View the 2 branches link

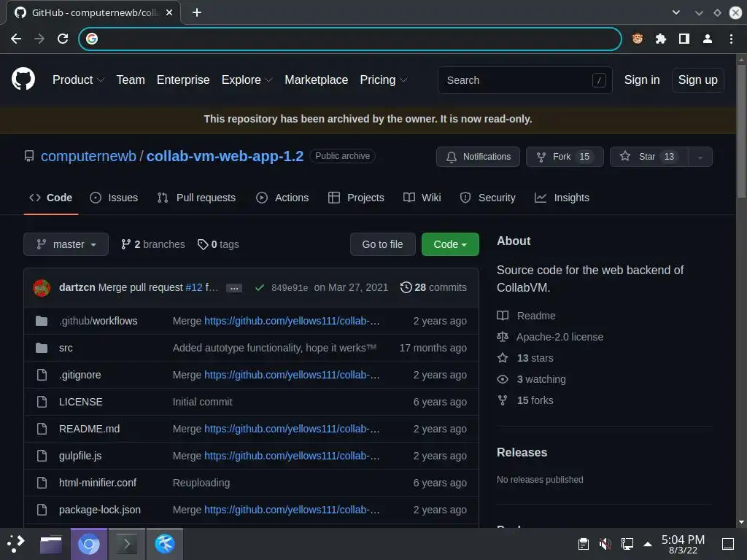(153, 244)
